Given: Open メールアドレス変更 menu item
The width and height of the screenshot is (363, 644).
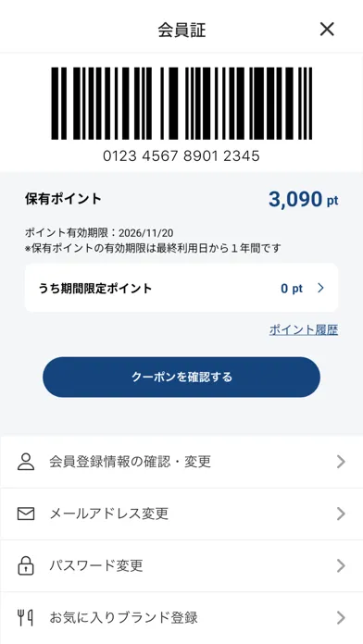Looking at the screenshot, I should click(x=181, y=514).
